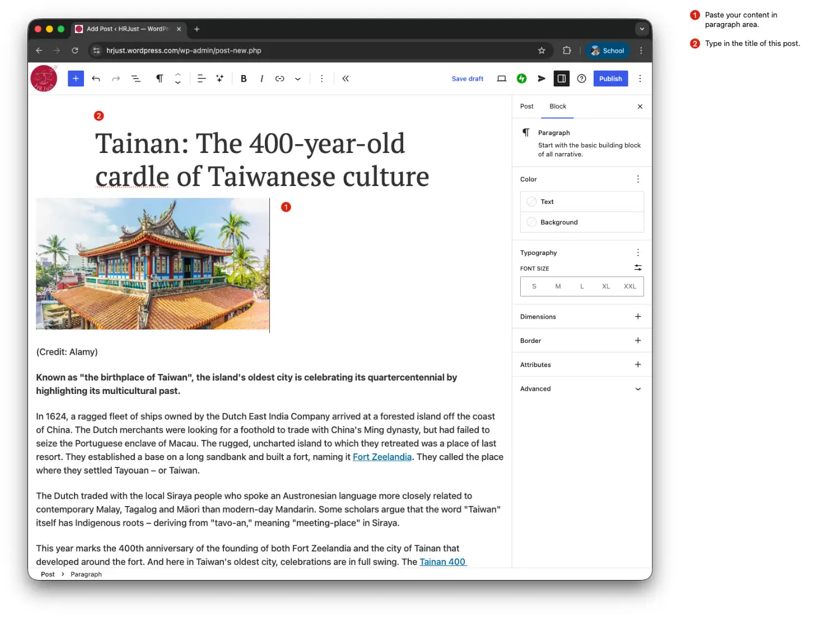Expand the Attributes panel
Viewport: 840px width, 617px height.
click(x=582, y=365)
